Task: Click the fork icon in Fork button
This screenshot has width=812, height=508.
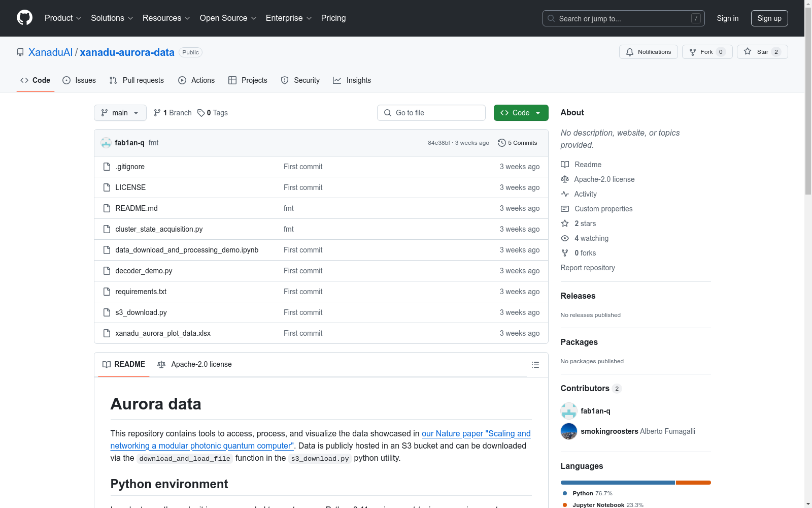Action: (693, 52)
